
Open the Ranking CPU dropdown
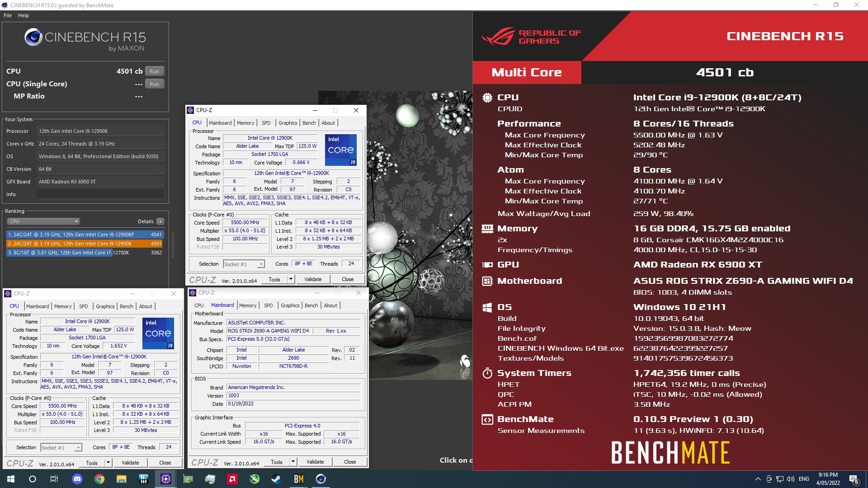(43, 221)
